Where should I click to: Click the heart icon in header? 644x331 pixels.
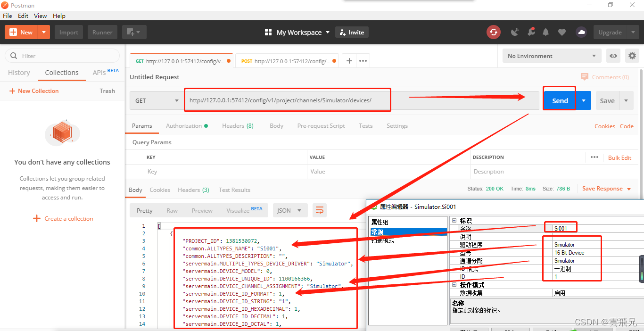pos(562,32)
